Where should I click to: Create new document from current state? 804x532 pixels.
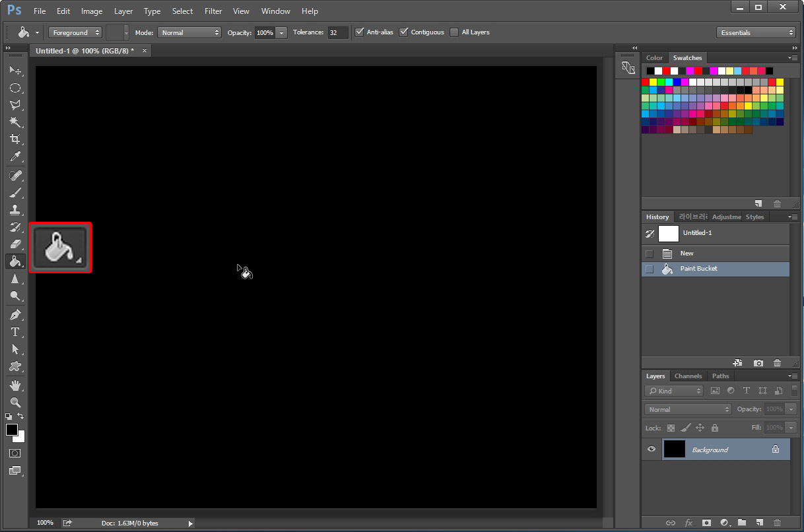tap(737, 363)
